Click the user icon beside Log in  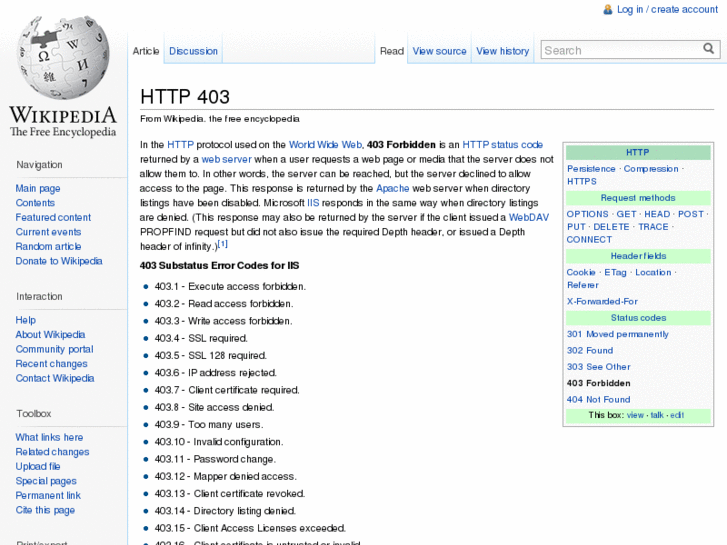pyautogui.click(x=607, y=10)
